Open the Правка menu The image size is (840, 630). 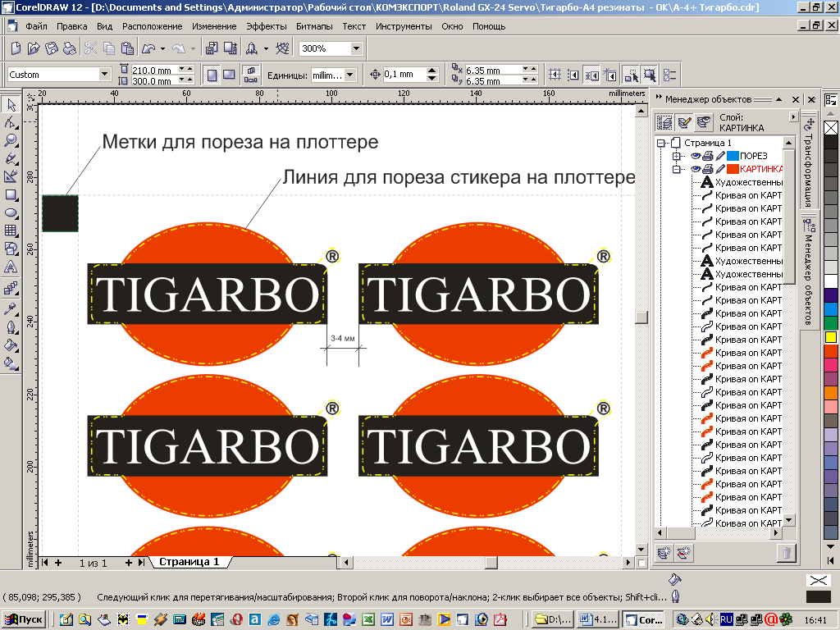(x=72, y=26)
